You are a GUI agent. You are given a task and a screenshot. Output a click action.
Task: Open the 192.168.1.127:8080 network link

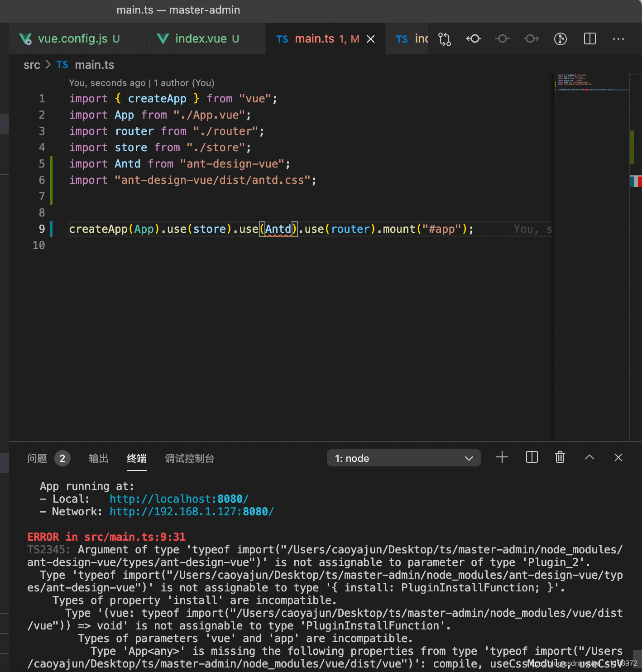192,511
